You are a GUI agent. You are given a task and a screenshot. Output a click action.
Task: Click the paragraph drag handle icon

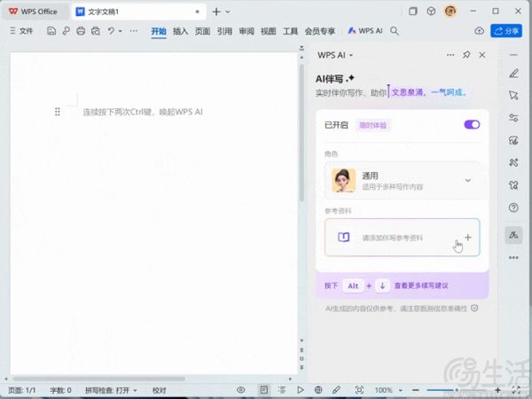click(x=58, y=112)
